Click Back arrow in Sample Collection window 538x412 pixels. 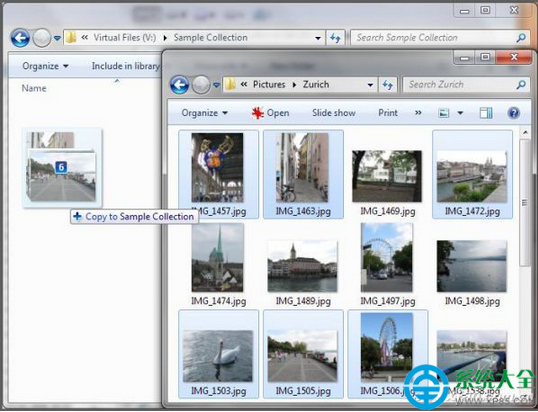pyautogui.click(x=20, y=38)
